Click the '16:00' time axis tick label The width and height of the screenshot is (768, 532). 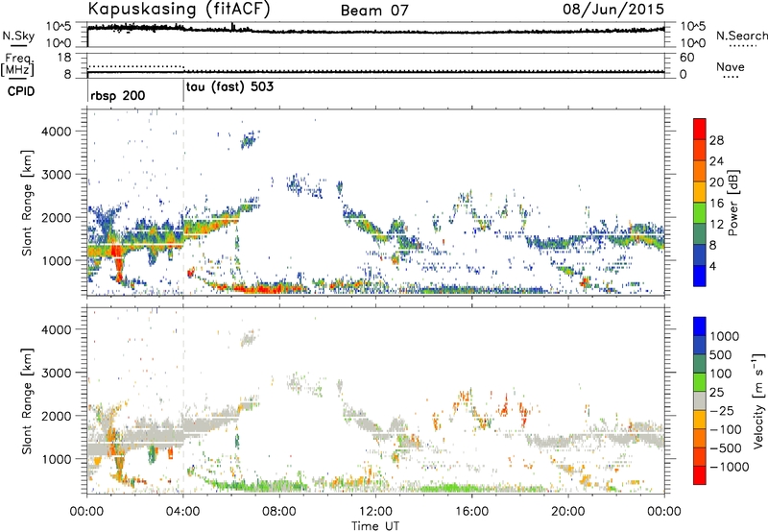pyautogui.click(x=472, y=512)
